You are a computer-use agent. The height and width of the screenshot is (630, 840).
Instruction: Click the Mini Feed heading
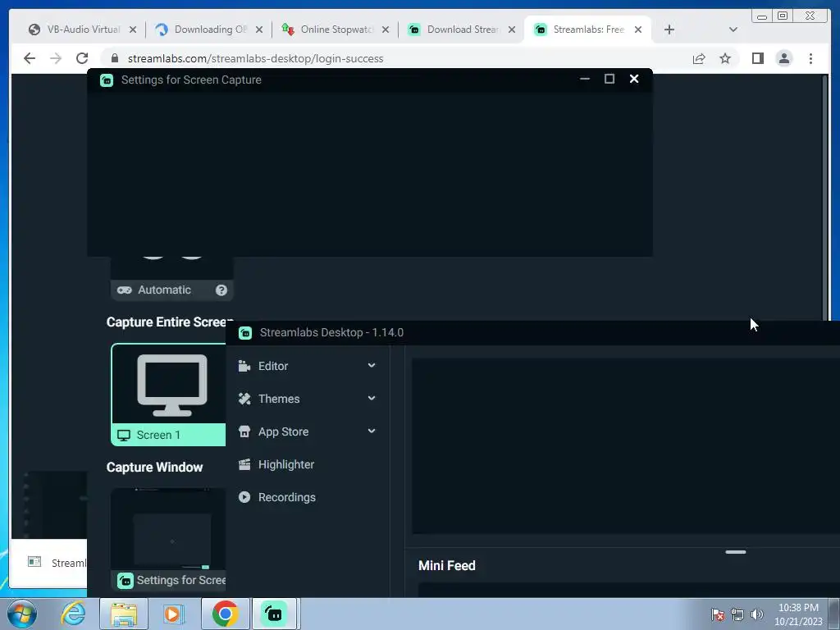point(447,566)
